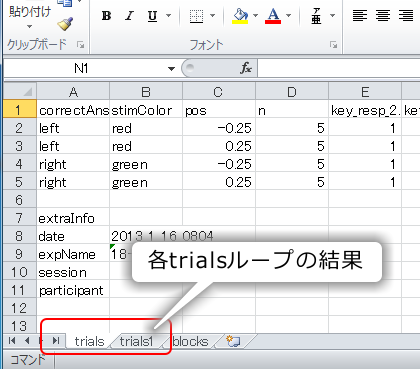
Task: Select column C header
Action: point(219,92)
